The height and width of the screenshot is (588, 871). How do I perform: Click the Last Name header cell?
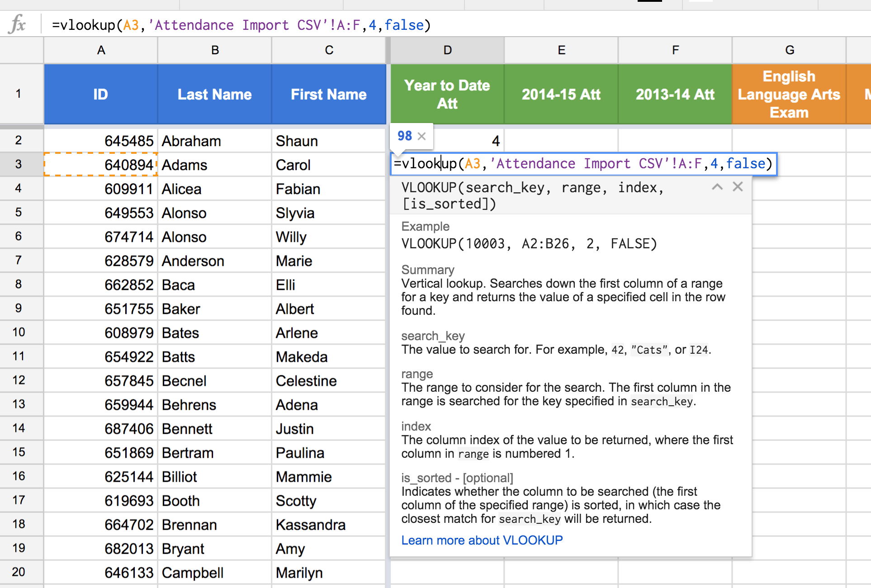coord(215,94)
